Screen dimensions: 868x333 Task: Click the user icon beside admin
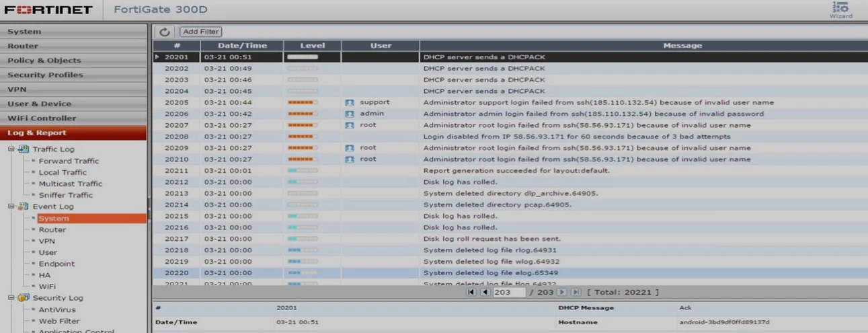point(350,114)
